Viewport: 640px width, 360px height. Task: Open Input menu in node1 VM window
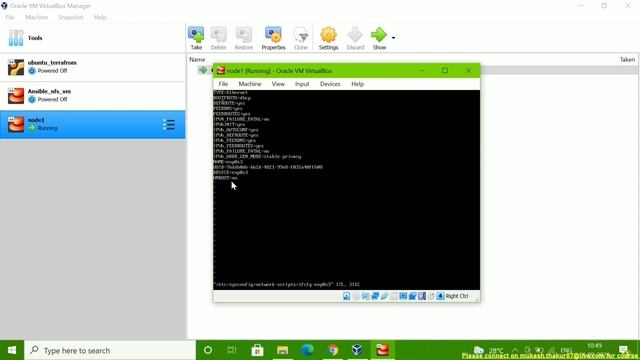point(302,84)
